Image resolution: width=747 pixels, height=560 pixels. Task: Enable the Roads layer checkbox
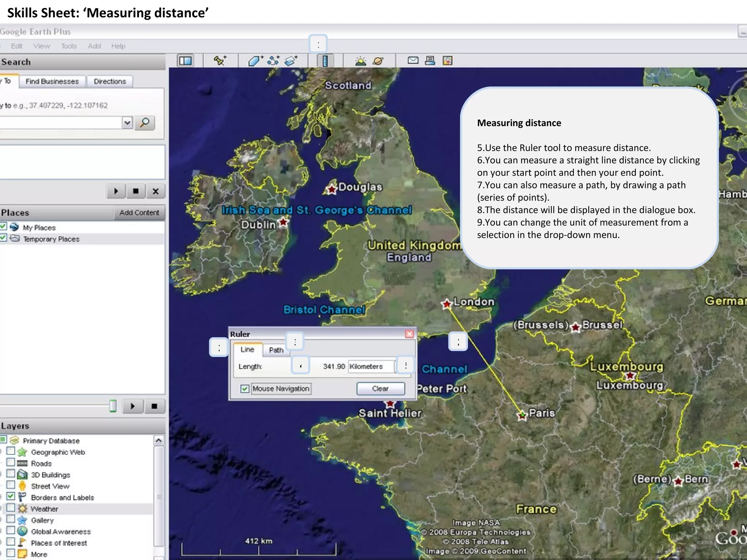[11, 463]
